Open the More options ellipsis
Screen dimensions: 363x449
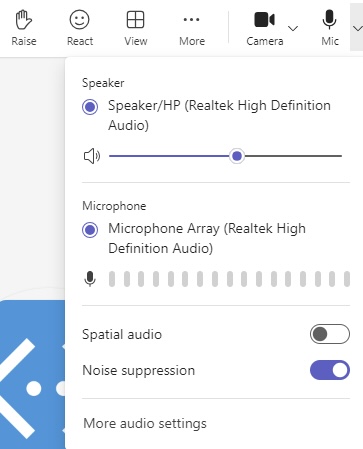(192, 20)
